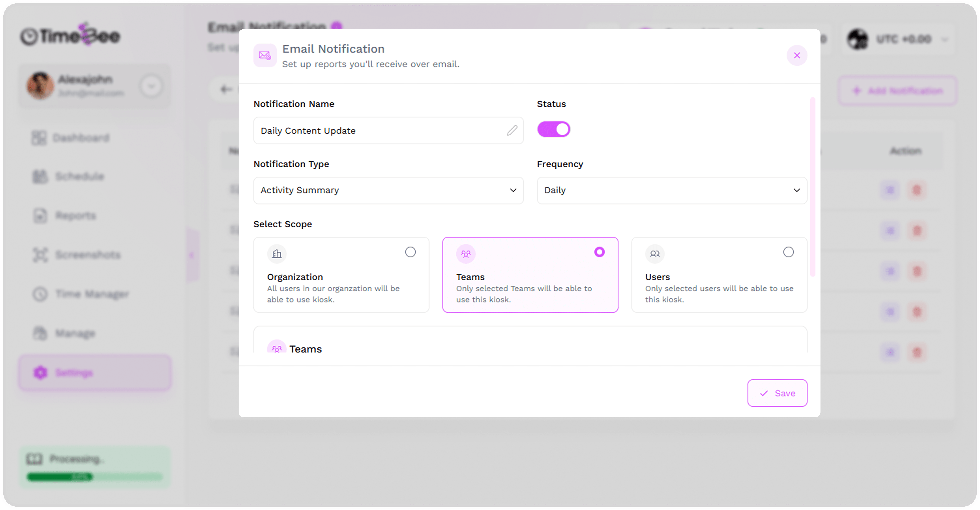The height and width of the screenshot is (510, 980).
Task: Go to Time Manager in the sidebar
Action: click(x=95, y=294)
